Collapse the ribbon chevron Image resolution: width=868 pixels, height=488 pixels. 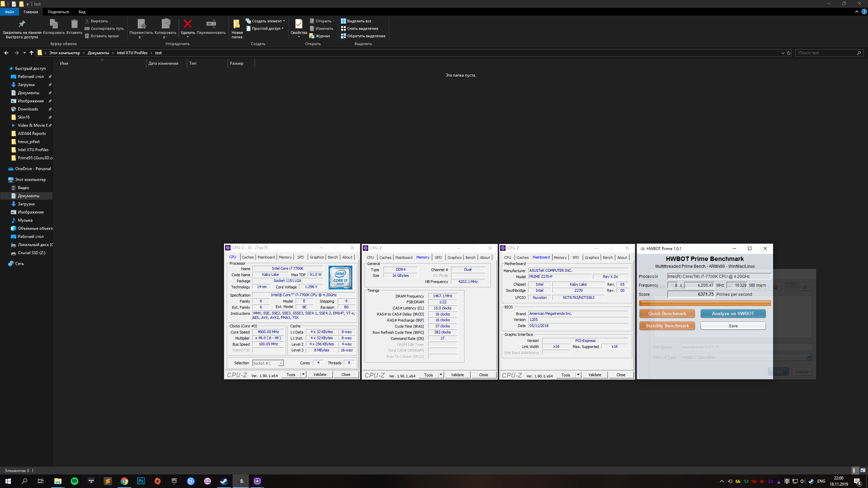[x=857, y=12]
